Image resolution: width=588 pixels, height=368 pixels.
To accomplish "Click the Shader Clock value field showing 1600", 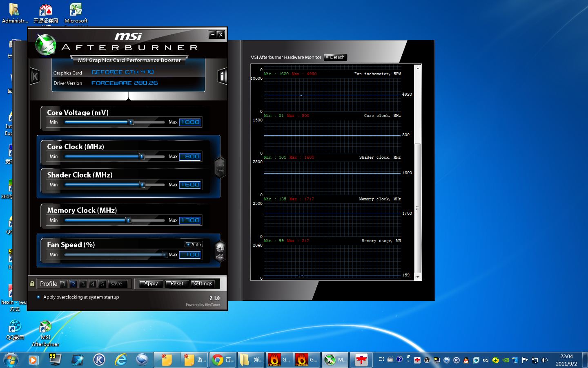I will tap(190, 184).
